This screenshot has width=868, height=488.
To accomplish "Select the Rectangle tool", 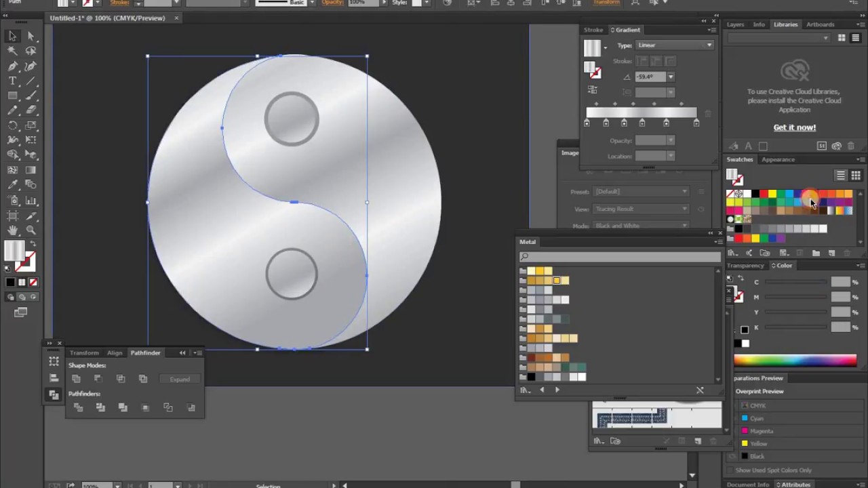I will click(x=12, y=96).
